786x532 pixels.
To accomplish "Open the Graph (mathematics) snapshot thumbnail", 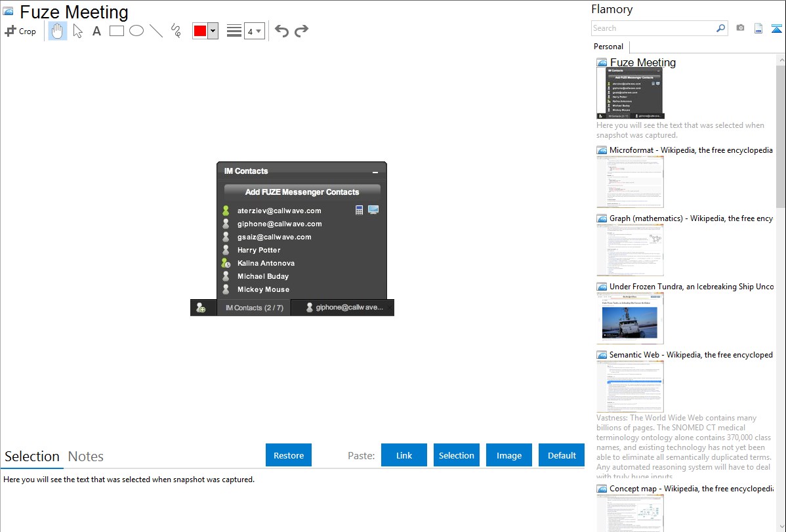I will pyautogui.click(x=630, y=250).
